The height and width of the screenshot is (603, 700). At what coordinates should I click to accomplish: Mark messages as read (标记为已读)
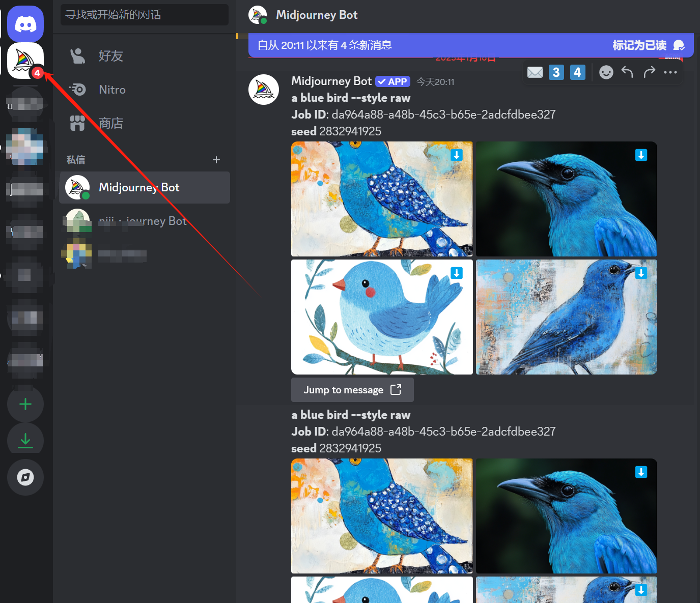click(x=648, y=45)
